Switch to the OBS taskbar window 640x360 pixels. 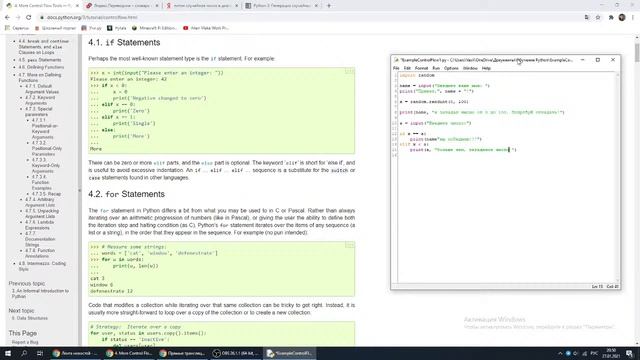(x=236, y=353)
